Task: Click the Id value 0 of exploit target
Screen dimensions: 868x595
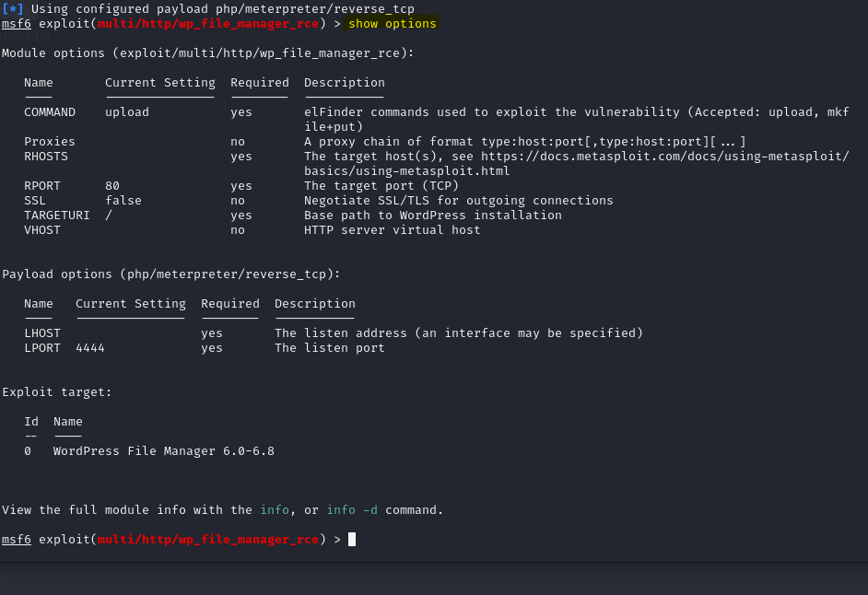Action: (28, 451)
